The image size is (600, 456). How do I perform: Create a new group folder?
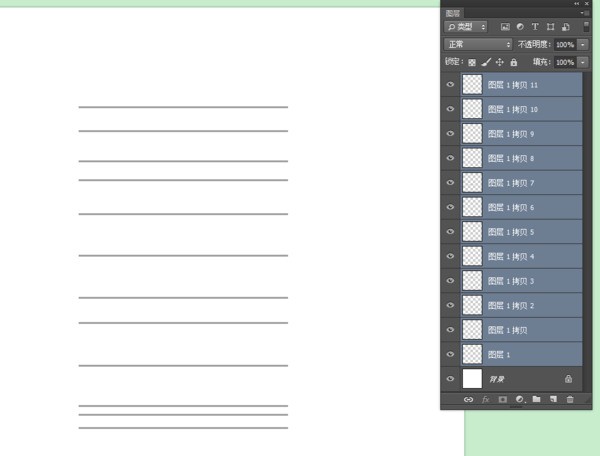click(x=536, y=400)
